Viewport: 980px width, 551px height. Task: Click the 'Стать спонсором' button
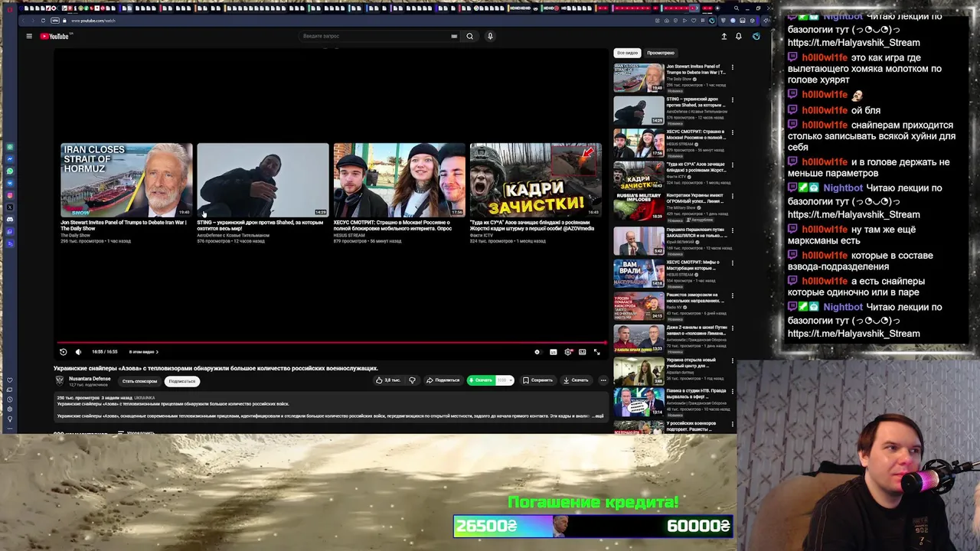[139, 381]
